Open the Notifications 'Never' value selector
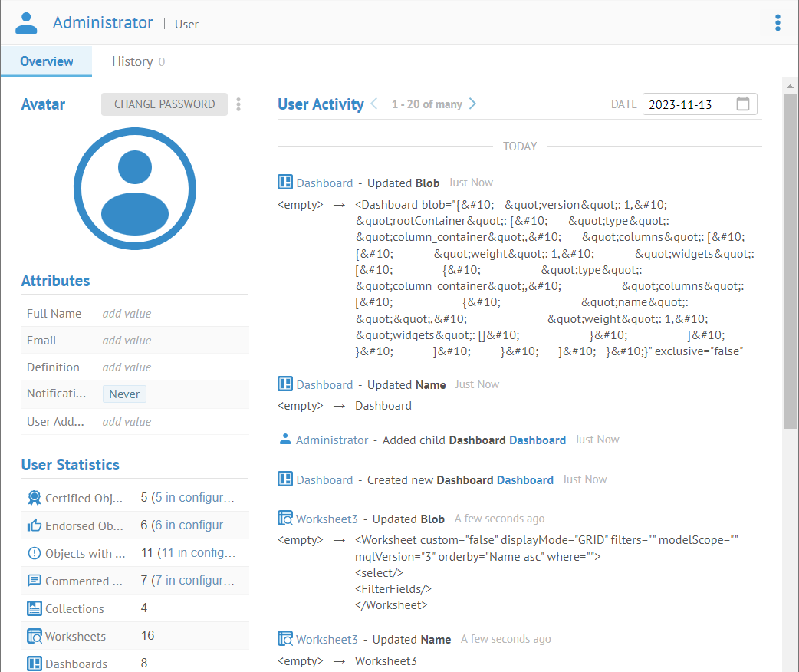Screen dimensions: 799x672 click(x=124, y=394)
